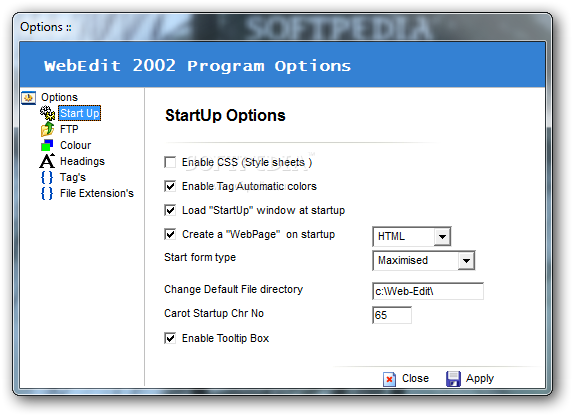Click the Tag's curly braces icon
The width and height of the screenshot is (573, 416).
(47, 177)
